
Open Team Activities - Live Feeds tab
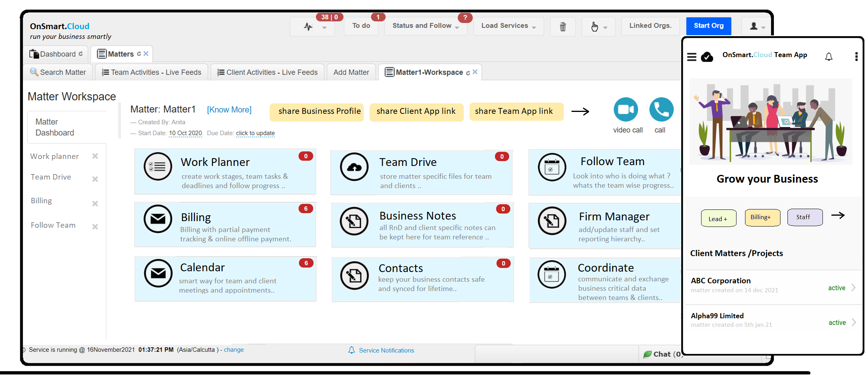151,72
